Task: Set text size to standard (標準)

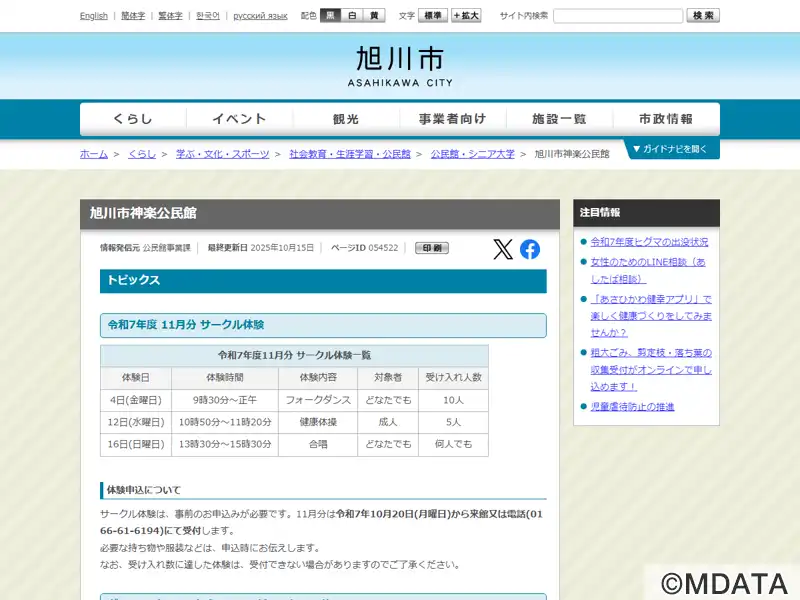Action: coord(433,16)
